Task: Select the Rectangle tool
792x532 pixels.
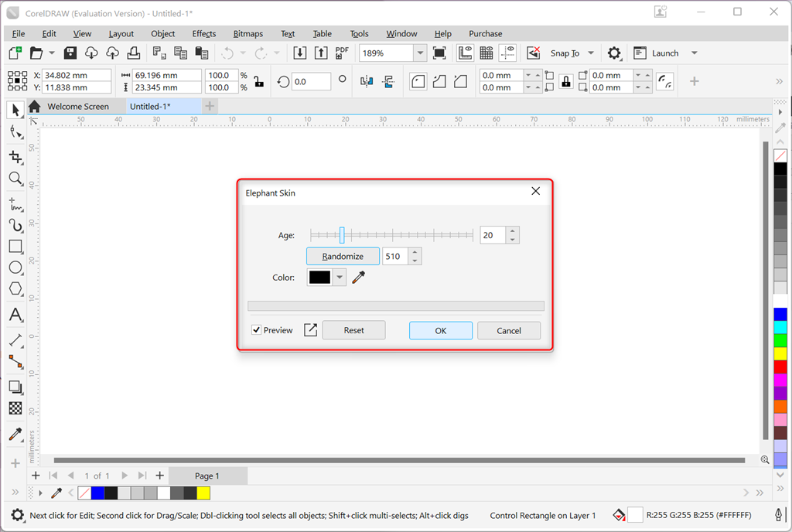Action: click(x=15, y=247)
